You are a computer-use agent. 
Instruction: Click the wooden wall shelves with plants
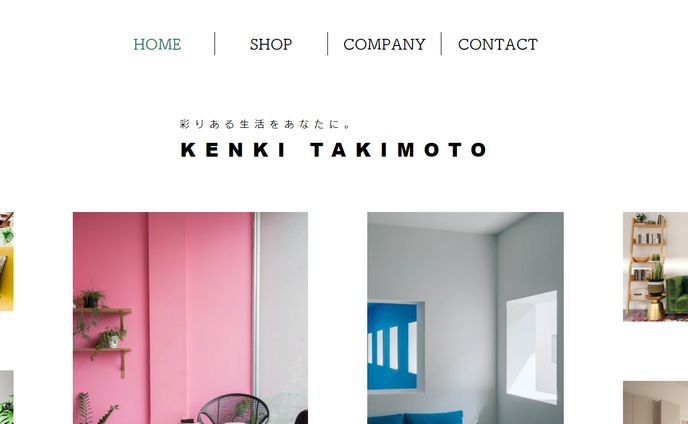tap(103, 331)
